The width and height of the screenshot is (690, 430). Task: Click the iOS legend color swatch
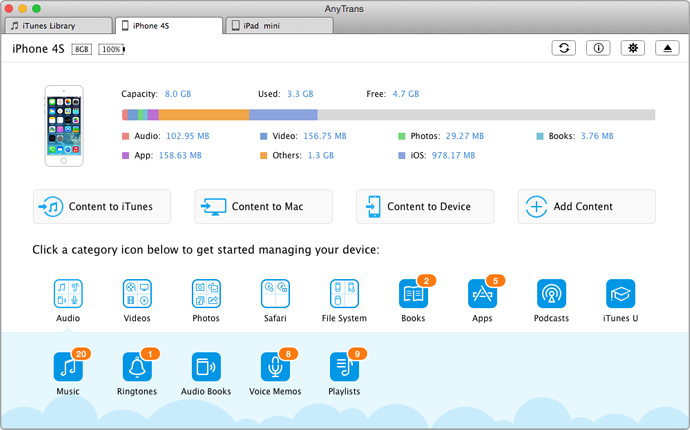click(x=402, y=155)
